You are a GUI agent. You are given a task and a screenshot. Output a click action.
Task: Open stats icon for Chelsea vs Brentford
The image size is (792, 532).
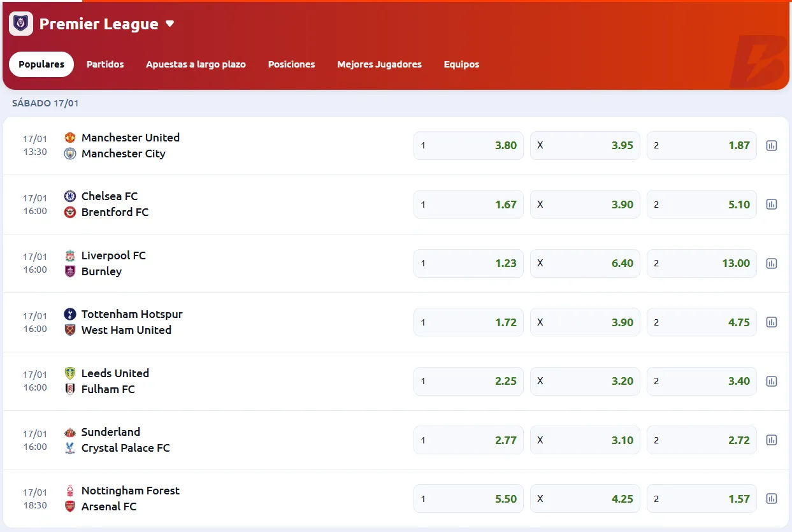tap(771, 205)
